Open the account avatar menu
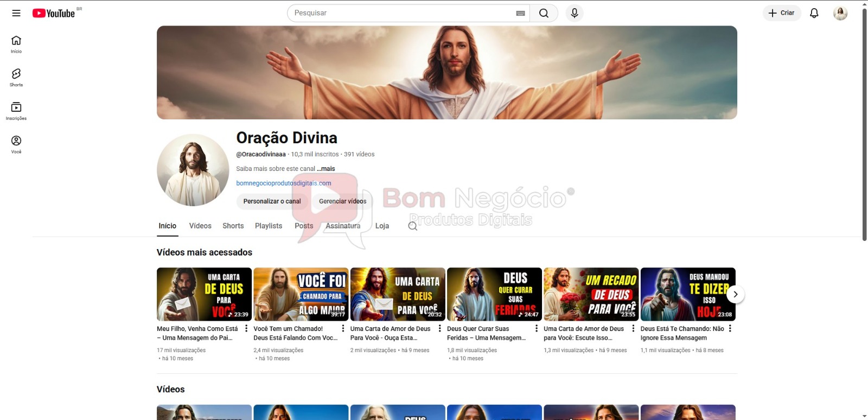The image size is (868, 420). (x=840, y=13)
